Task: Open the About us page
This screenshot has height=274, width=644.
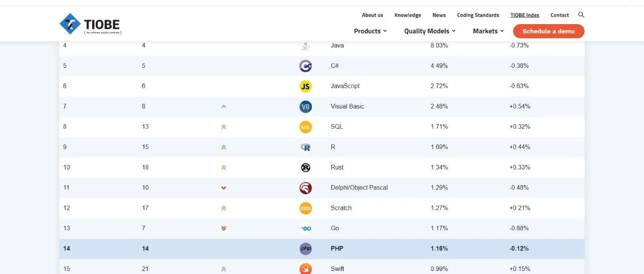Action: (x=372, y=15)
